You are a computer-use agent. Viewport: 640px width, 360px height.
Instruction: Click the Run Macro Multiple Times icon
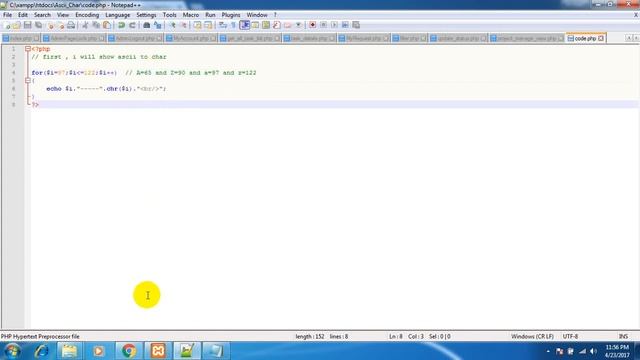(x=345, y=25)
